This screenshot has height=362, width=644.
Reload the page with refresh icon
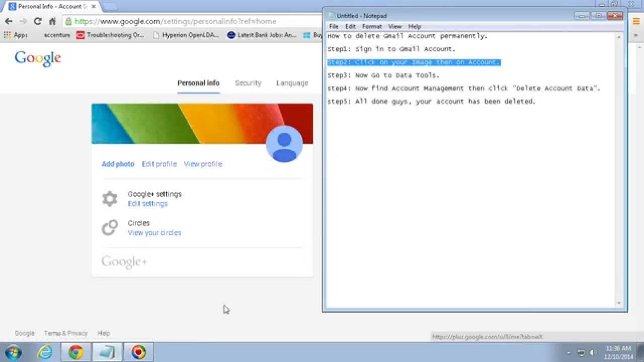38,21
